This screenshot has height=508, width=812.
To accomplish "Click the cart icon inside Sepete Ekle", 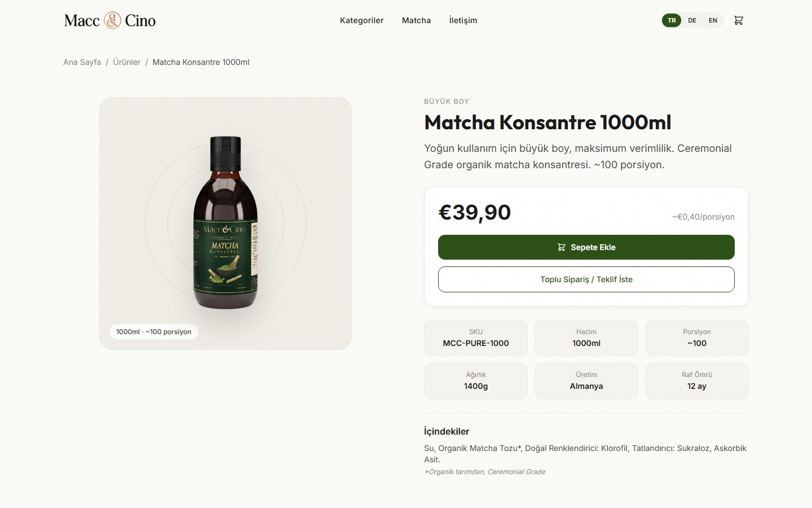I will point(561,247).
